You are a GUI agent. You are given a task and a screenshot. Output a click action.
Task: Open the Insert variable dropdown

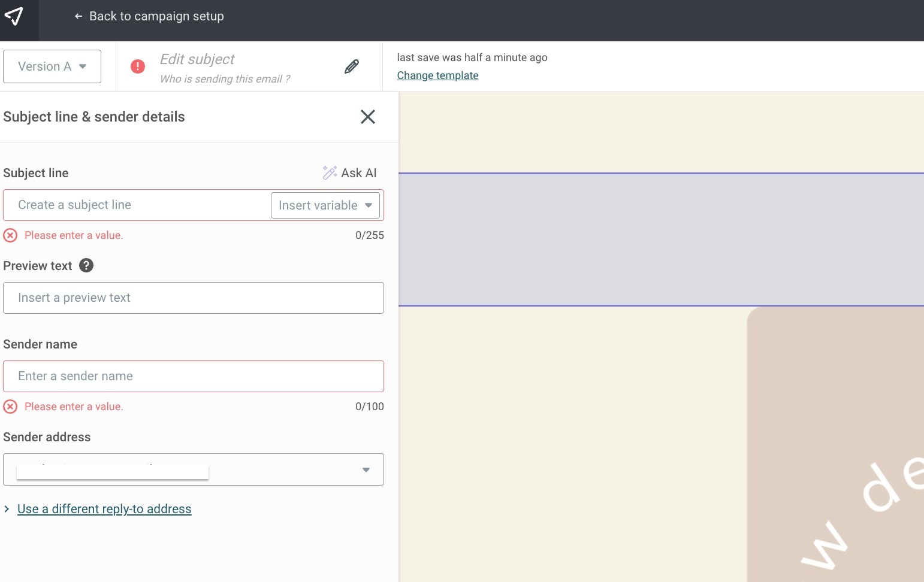[x=325, y=205]
